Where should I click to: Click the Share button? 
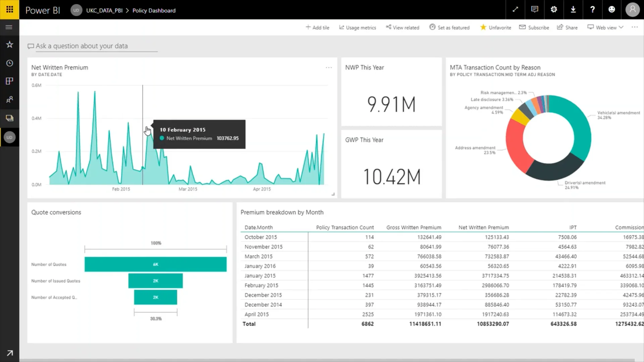(567, 27)
